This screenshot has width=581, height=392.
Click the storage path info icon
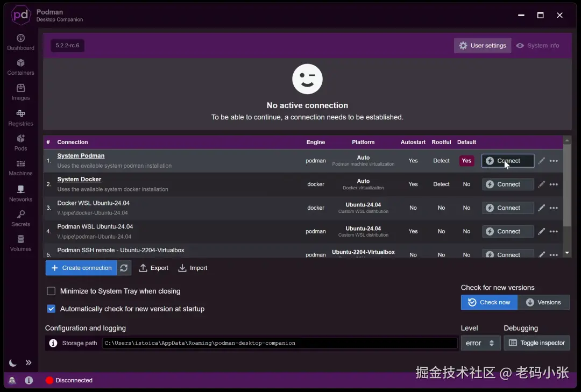pos(53,343)
